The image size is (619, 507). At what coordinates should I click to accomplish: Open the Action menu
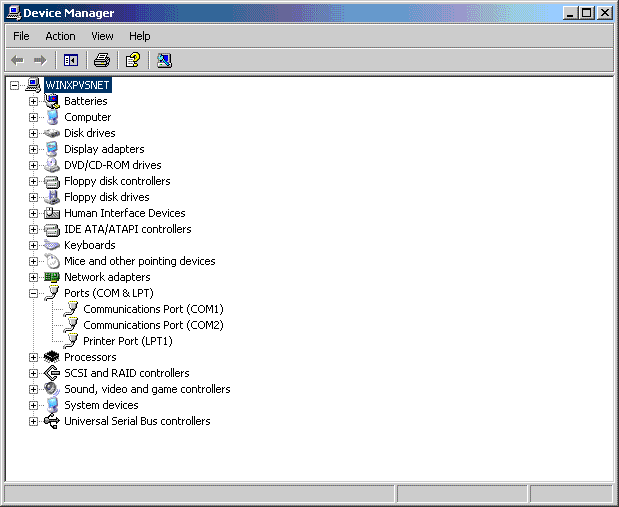pos(60,36)
